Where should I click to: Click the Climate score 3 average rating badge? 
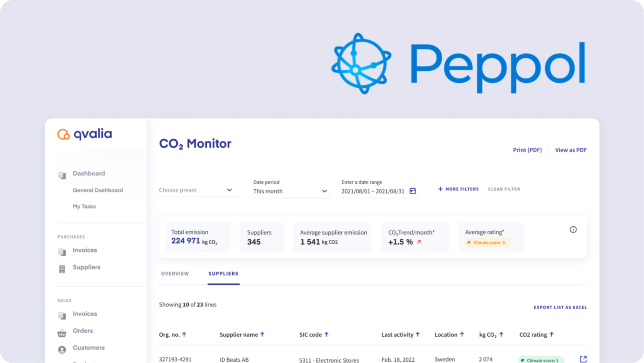tap(488, 243)
